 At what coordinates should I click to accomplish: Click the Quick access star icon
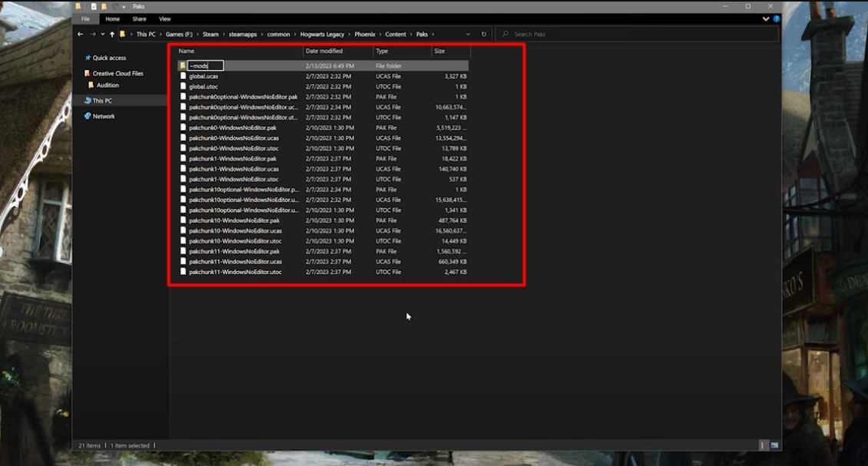pyautogui.click(x=88, y=58)
